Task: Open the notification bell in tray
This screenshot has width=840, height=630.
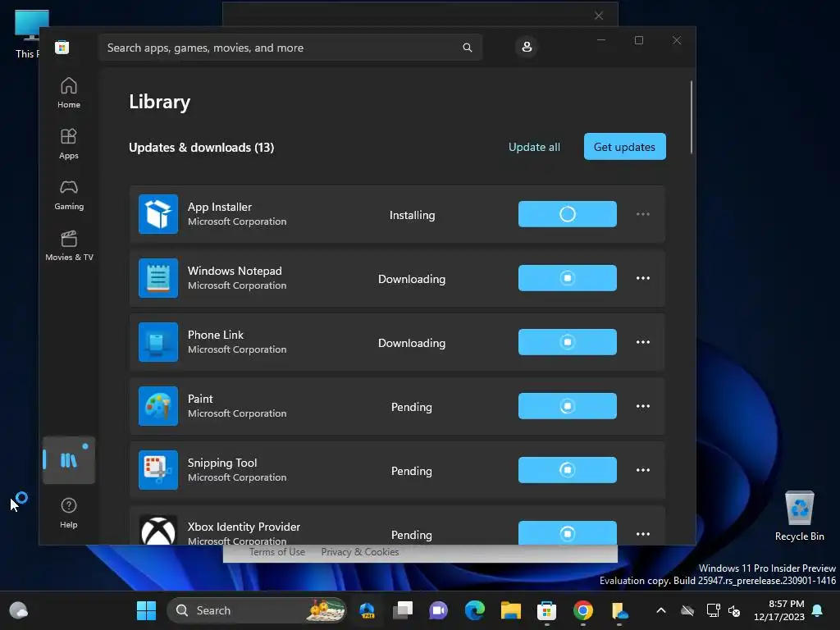Action: (x=818, y=610)
